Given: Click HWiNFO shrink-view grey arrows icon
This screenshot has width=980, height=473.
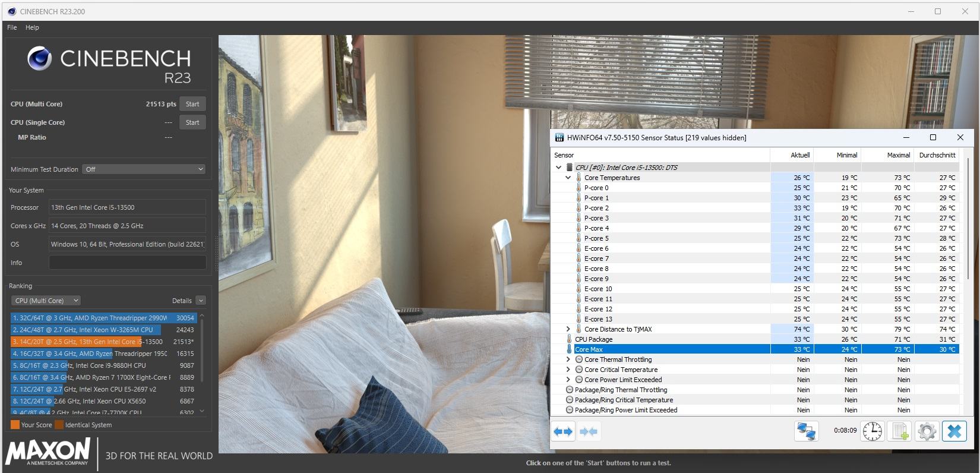Looking at the screenshot, I should tap(589, 431).
